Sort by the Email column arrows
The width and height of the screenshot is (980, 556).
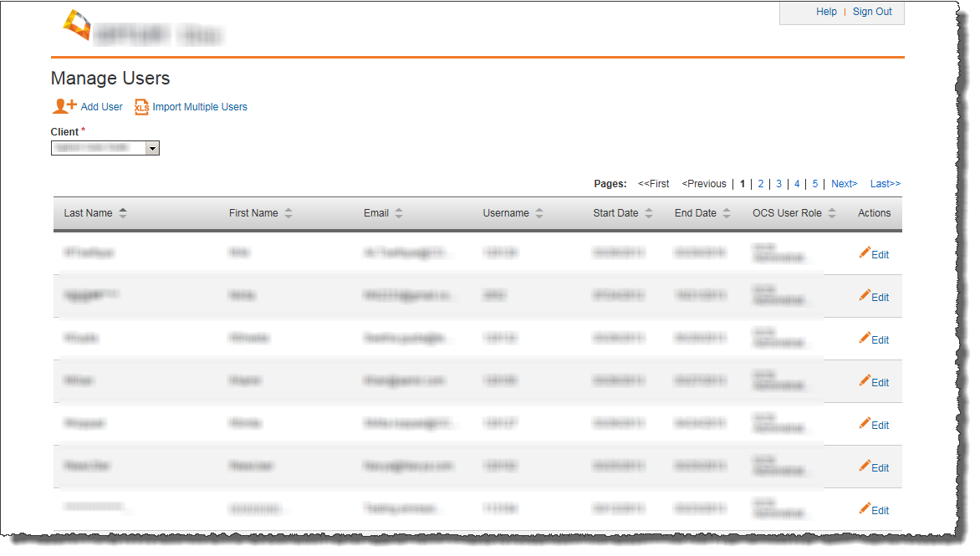coord(399,213)
